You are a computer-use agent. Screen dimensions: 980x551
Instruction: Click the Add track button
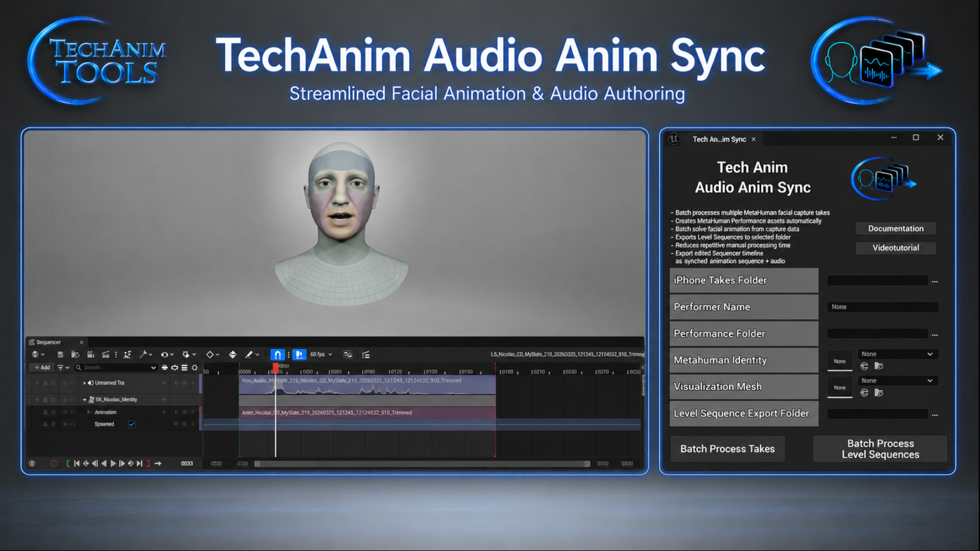[x=42, y=367]
